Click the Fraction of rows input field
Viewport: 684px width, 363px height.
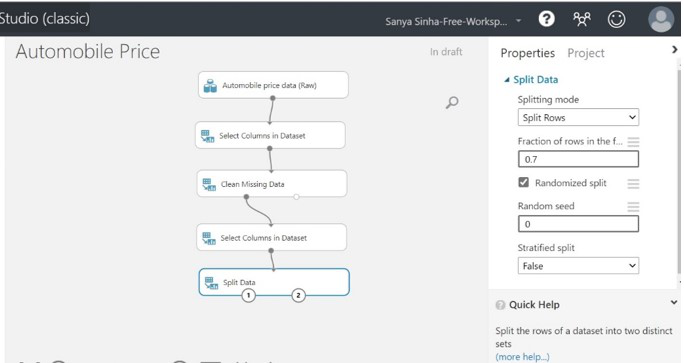coord(578,159)
